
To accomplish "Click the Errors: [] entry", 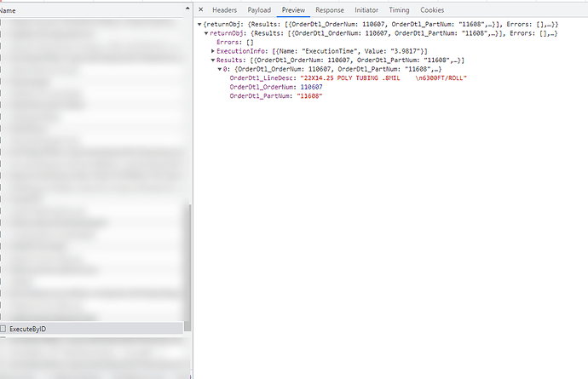I will tap(234, 43).
